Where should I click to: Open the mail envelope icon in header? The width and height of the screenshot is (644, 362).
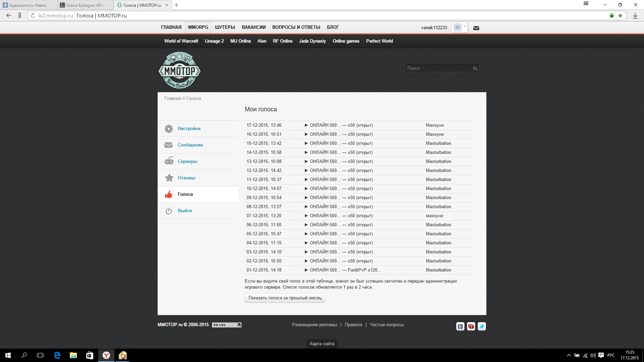476,28
